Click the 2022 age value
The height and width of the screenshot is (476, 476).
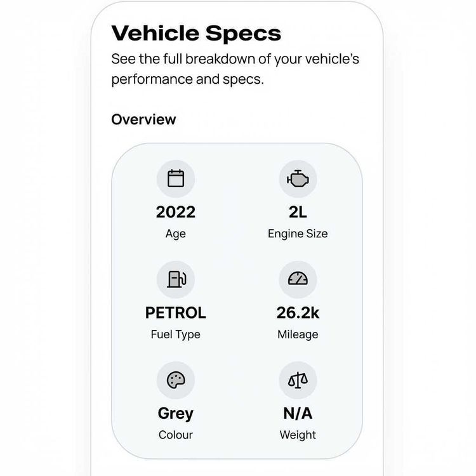coord(176,212)
